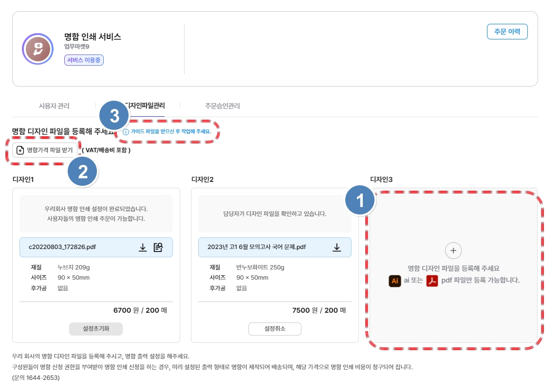Click the 명함 디자인 파일을 등록해 주세요 upload text
The width and height of the screenshot is (560, 392).
tap(453, 268)
